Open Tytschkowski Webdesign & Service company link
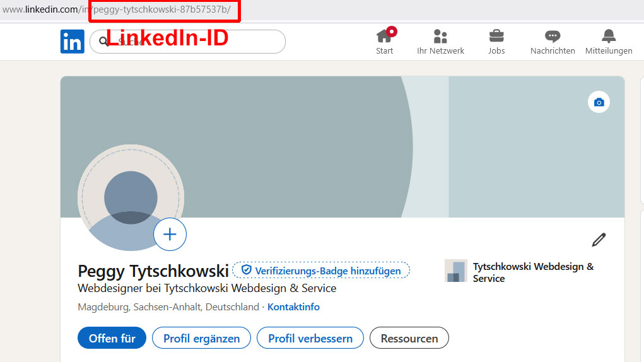Viewport: 644px width, 362px height. click(x=533, y=272)
